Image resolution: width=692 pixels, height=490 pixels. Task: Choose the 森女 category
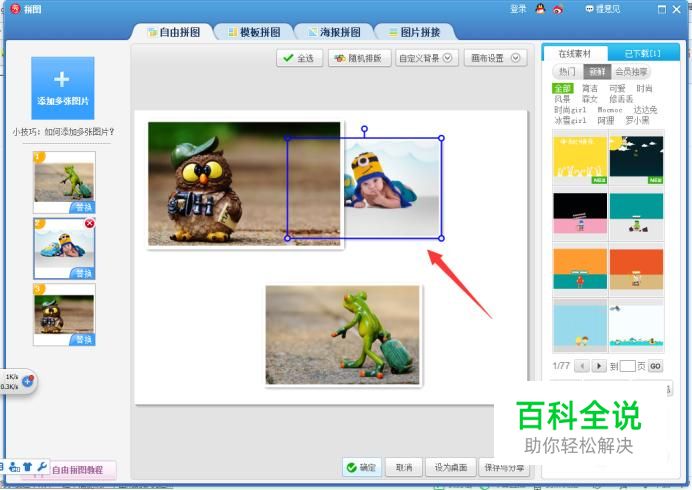590,99
